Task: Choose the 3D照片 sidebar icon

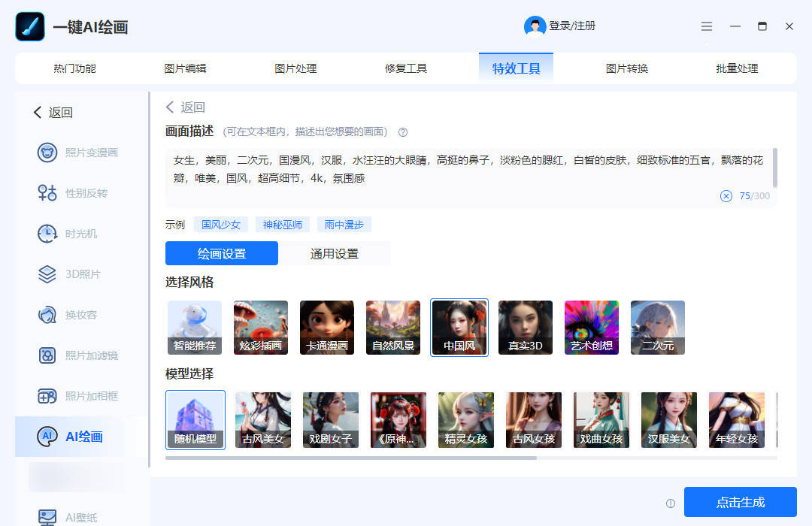Action: click(47, 274)
